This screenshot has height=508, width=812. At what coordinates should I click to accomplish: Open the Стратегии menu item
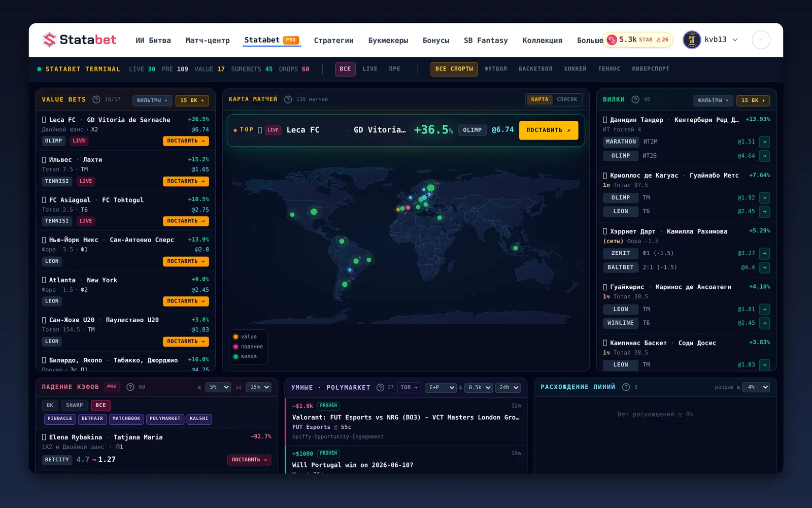point(333,41)
